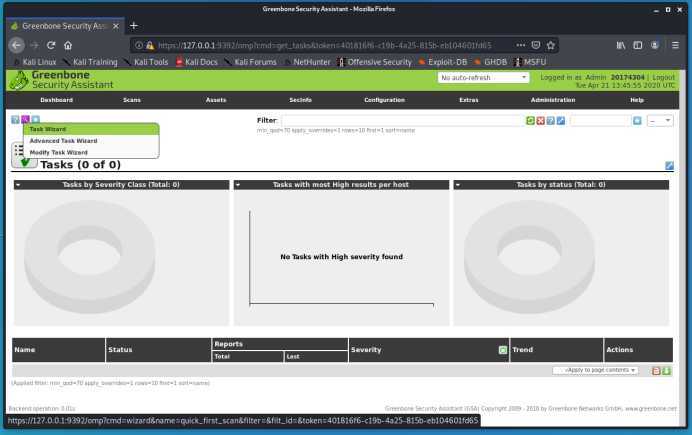Open the NetHunter bookmark
Screen dimensions: 692x435
[x=308, y=62]
